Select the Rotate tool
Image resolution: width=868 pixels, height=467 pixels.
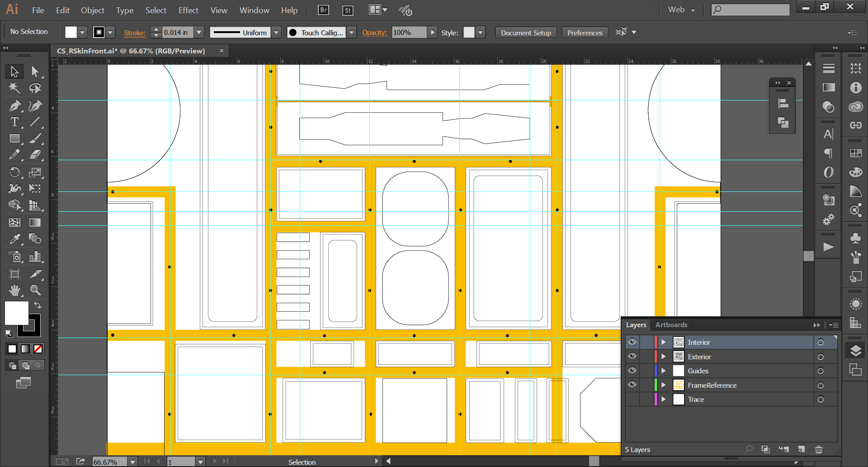tap(14, 172)
